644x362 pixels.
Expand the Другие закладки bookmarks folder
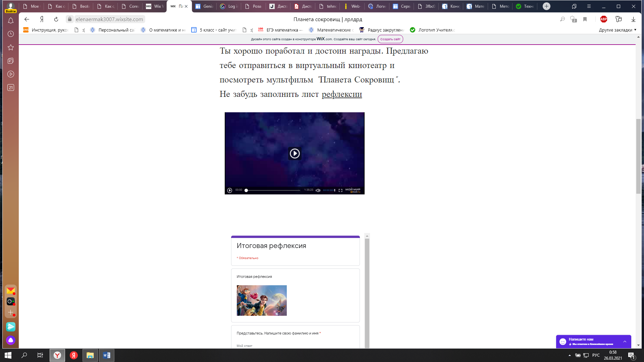click(x=617, y=30)
